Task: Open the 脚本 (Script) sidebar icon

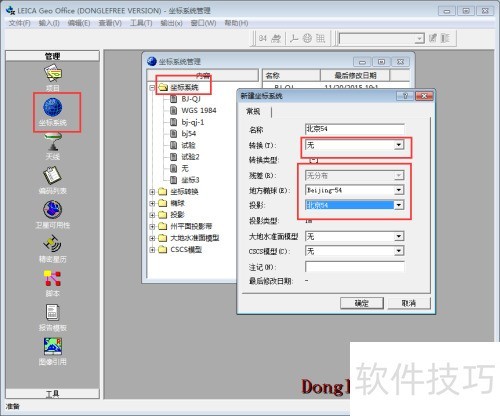Action: [53, 278]
